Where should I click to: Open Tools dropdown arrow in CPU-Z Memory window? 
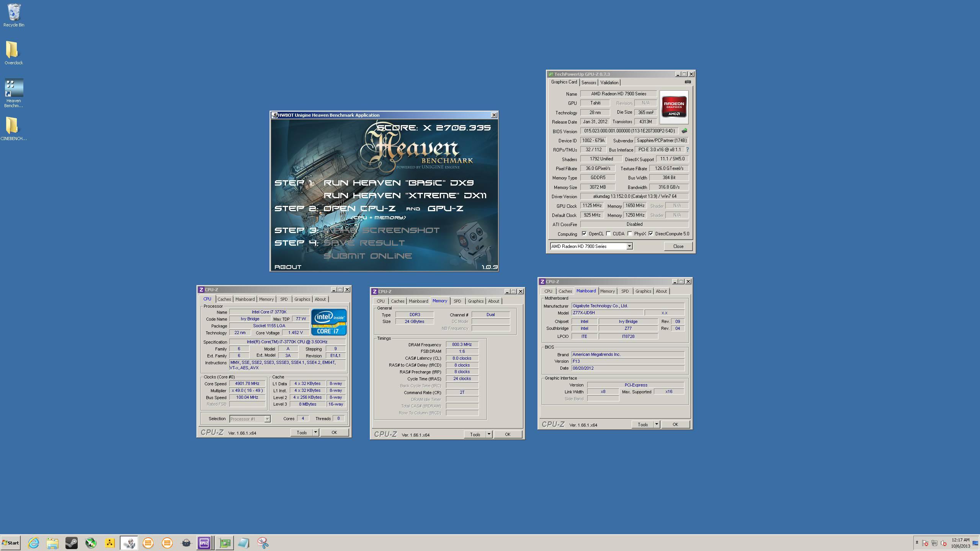pos(489,434)
